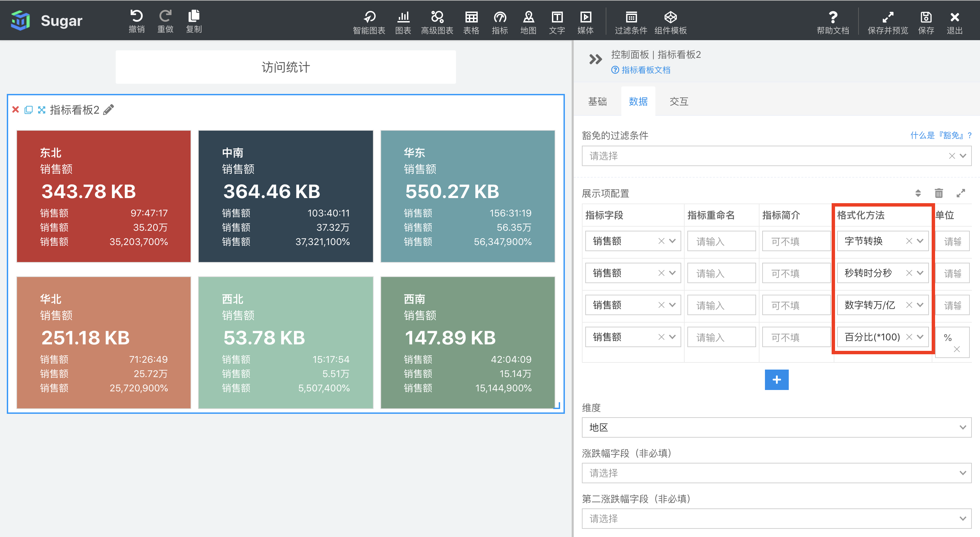The width and height of the screenshot is (980, 537).
Task: Expand the 维度 地区 dropdown
Action: pyautogui.click(x=776, y=427)
